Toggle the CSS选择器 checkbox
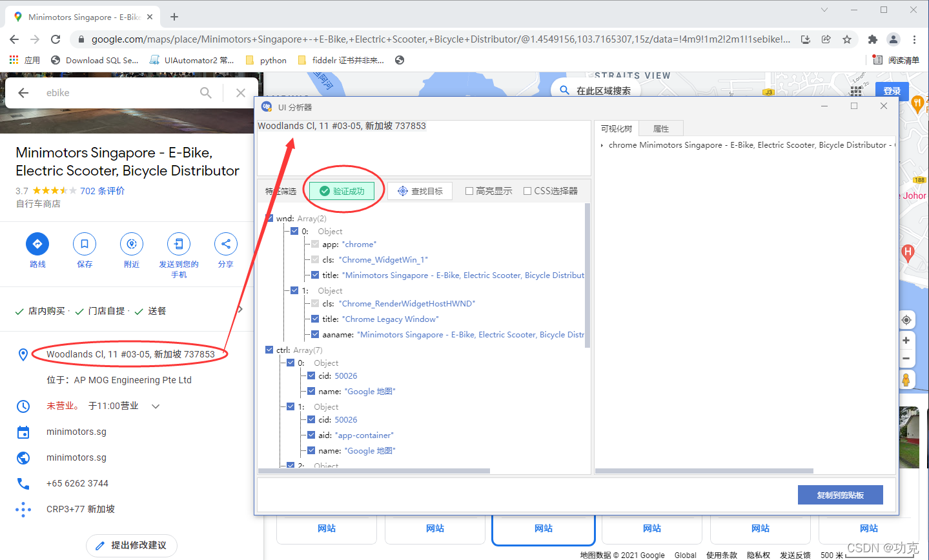929x560 pixels. click(527, 191)
